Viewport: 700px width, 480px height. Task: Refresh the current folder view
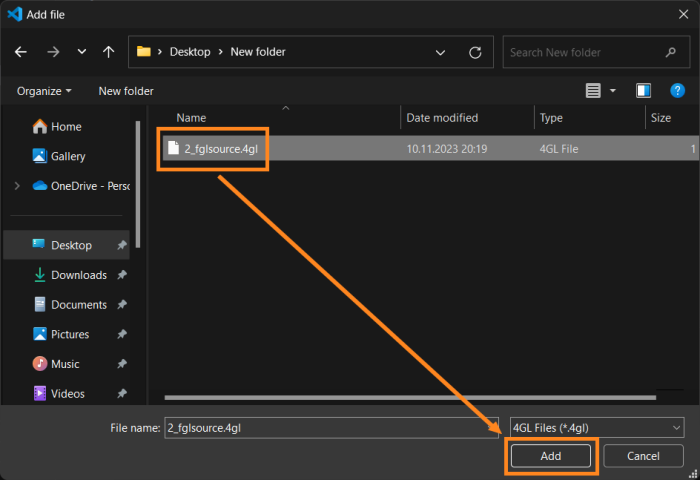(475, 52)
